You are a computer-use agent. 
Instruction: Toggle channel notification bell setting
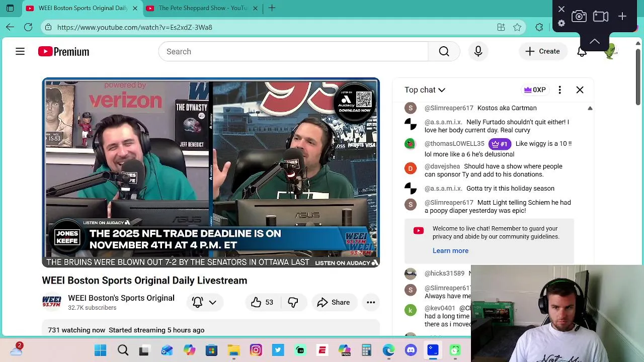(x=197, y=302)
